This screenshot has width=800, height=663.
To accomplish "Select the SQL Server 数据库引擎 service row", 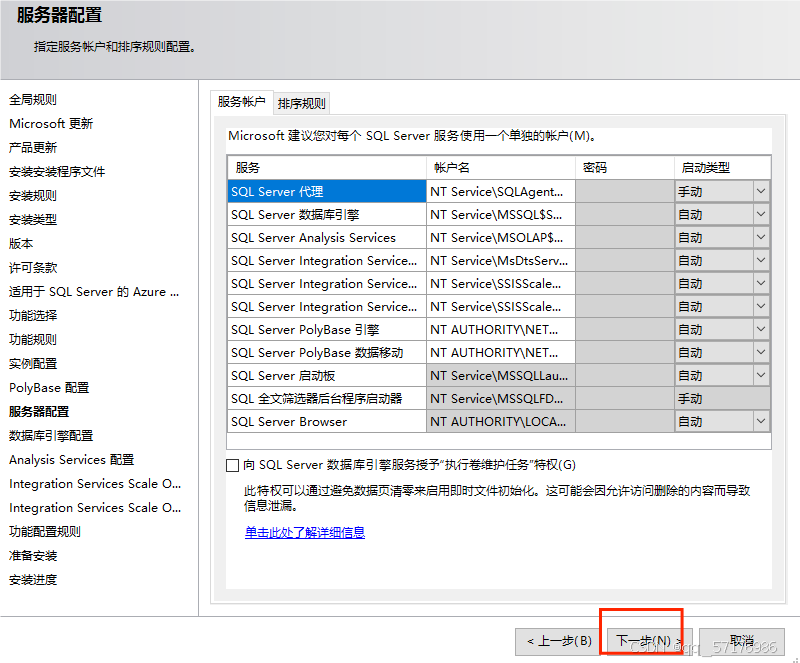I will [327, 214].
